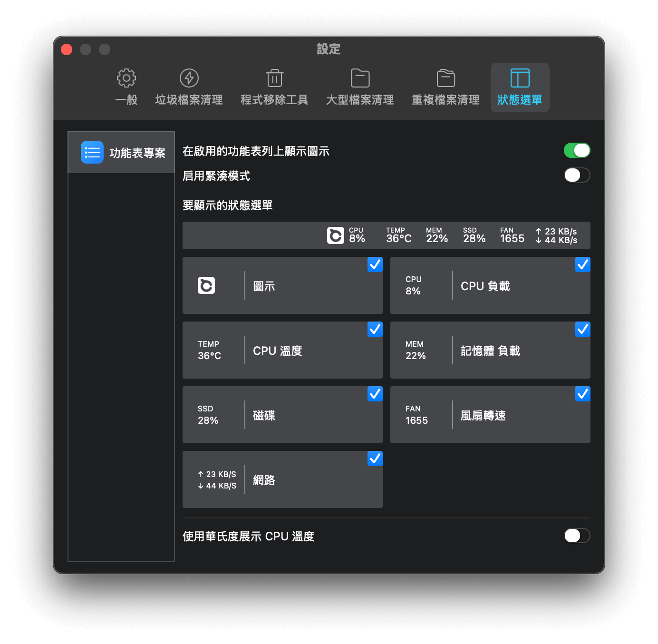Switch to the 重複檔案清理 tab label

tap(446, 100)
